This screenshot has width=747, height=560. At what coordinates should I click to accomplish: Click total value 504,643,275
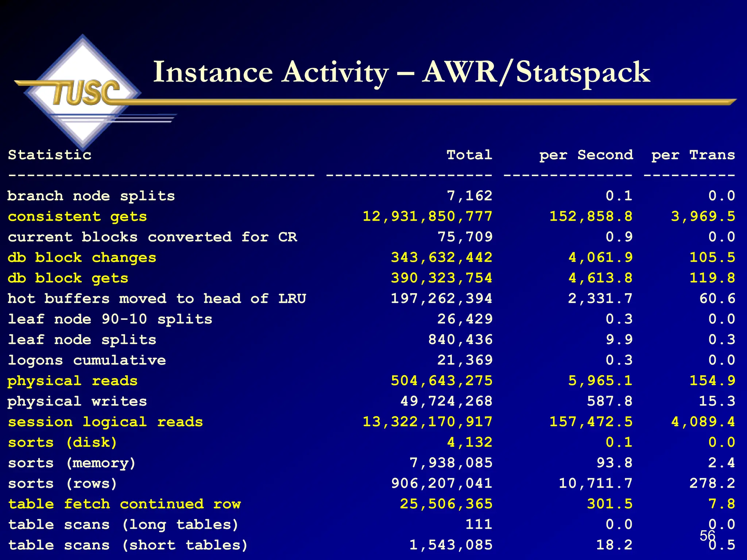442,381
